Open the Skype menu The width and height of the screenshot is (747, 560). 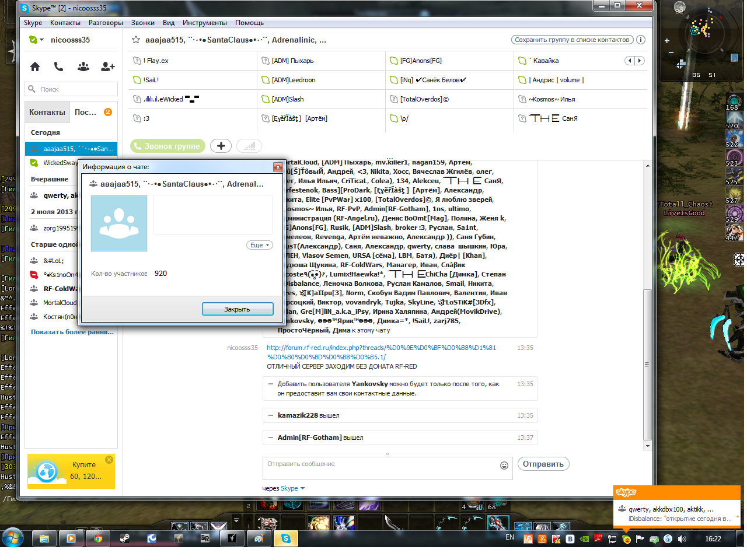click(x=33, y=23)
